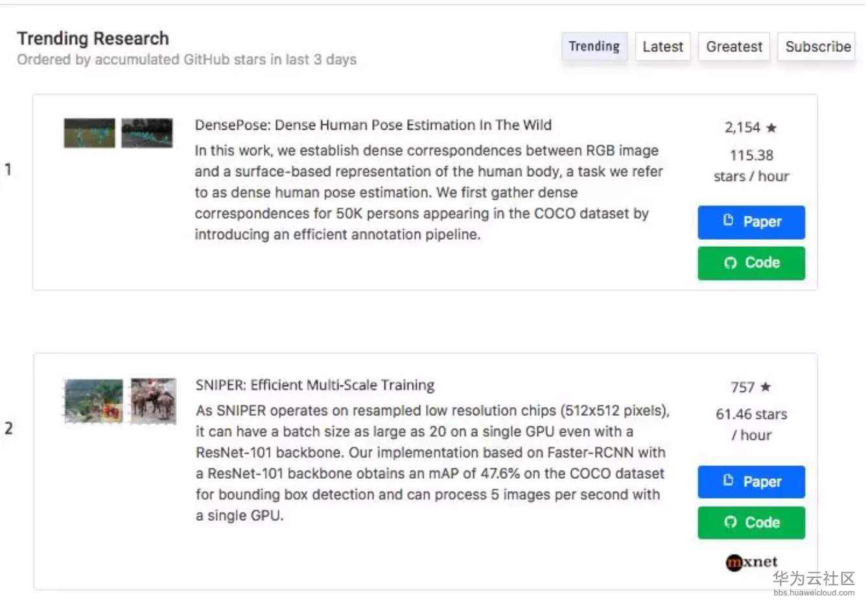The width and height of the screenshot is (868, 609).
Task: Open the Paper button for SNIPER
Action: (x=751, y=482)
